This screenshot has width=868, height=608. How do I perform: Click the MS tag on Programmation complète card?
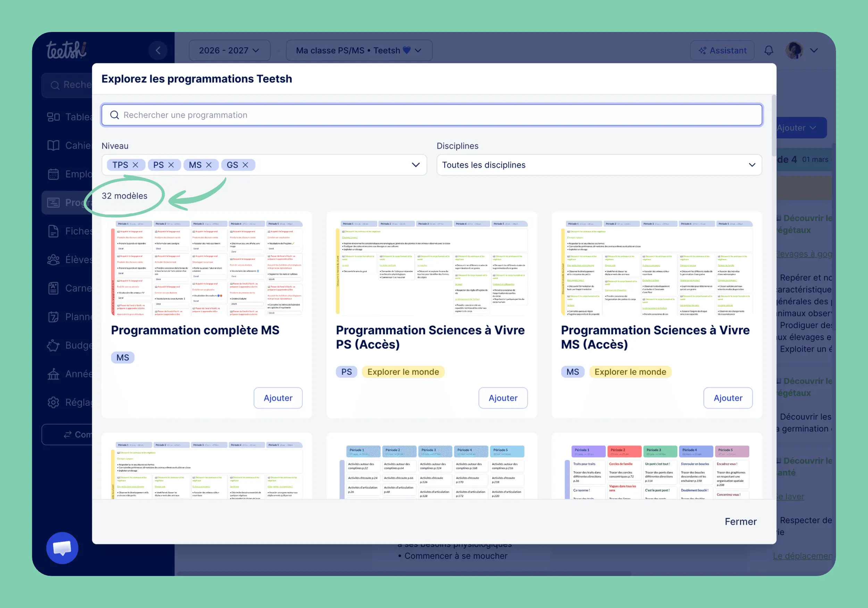pos(123,358)
